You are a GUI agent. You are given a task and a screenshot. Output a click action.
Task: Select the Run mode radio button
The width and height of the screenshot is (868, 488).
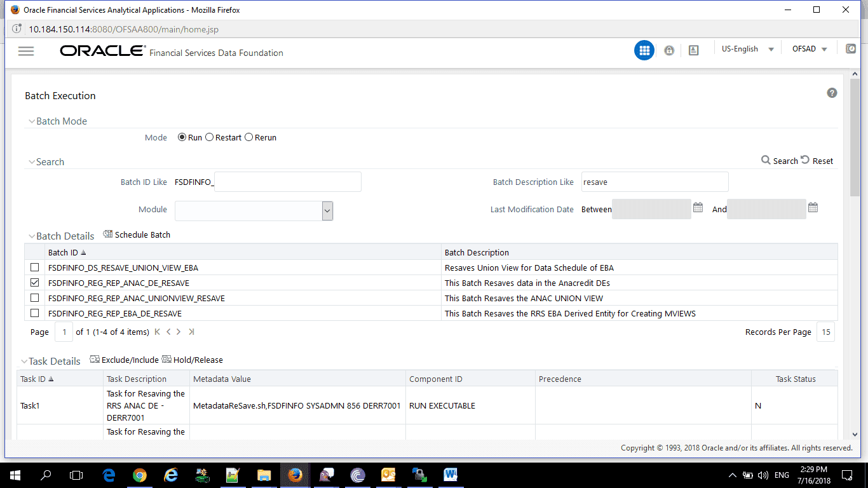click(182, 137)
